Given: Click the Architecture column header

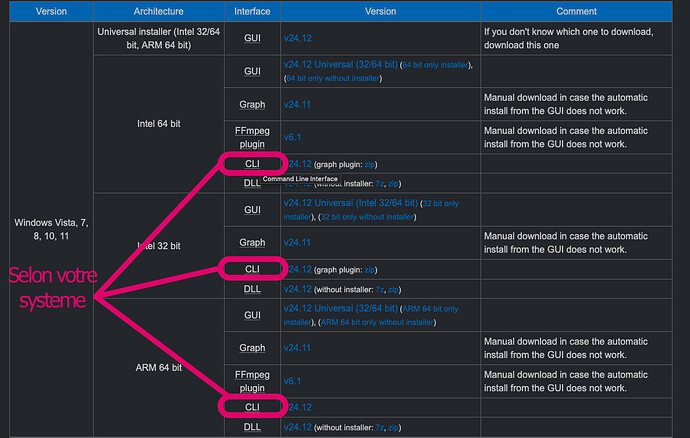Looking at the screenshot, I should [157, 12].
